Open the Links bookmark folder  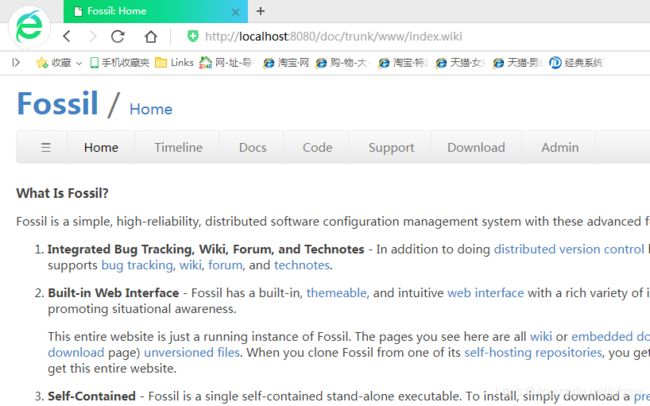174,63
